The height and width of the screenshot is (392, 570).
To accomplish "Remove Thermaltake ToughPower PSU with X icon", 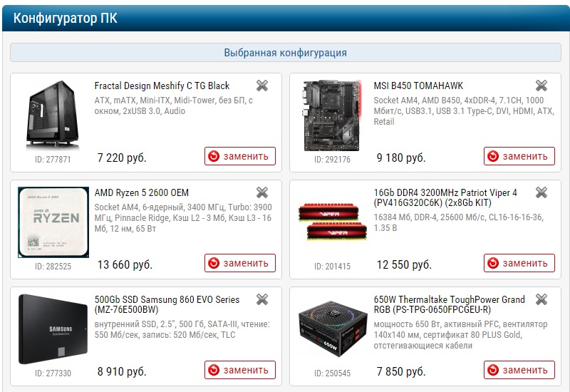I will (541, 299).
